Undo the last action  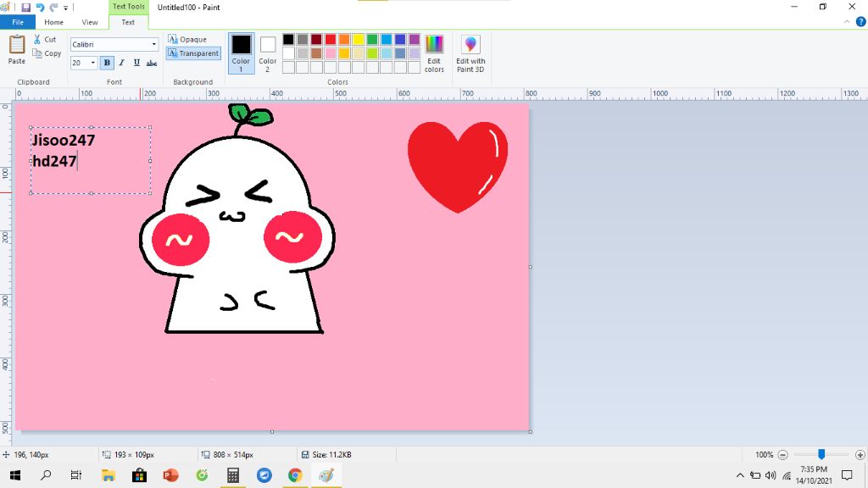(x=40, y=8)
